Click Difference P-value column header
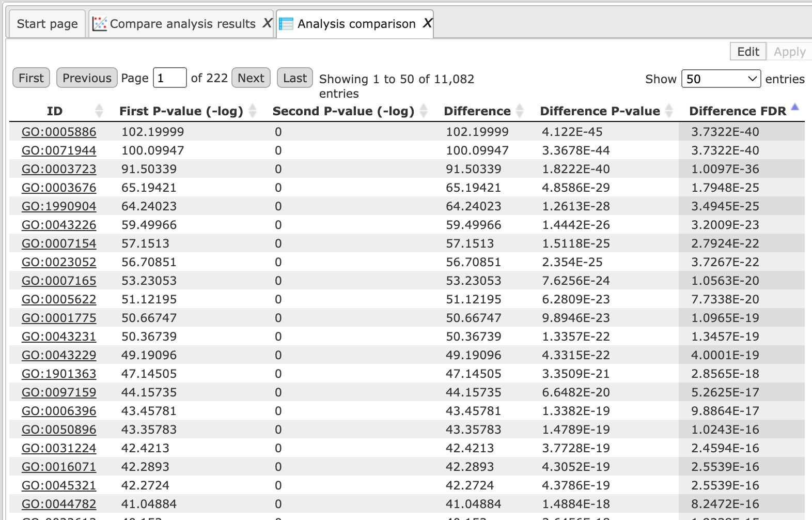 [600, 111]
